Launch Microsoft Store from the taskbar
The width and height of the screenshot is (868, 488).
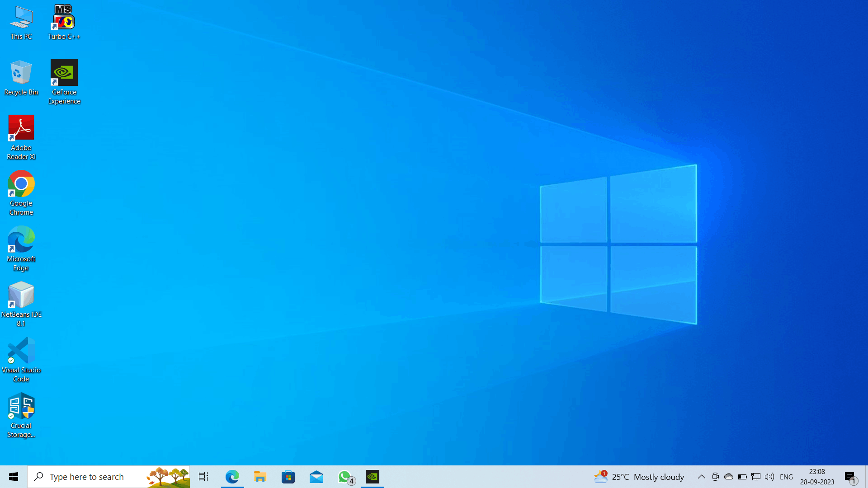pos(288,477)
